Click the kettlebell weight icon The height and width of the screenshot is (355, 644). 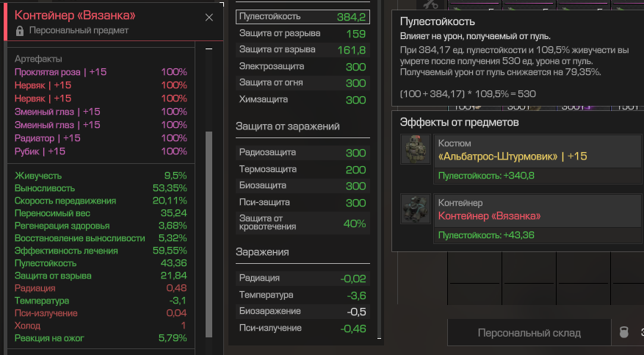624,332
